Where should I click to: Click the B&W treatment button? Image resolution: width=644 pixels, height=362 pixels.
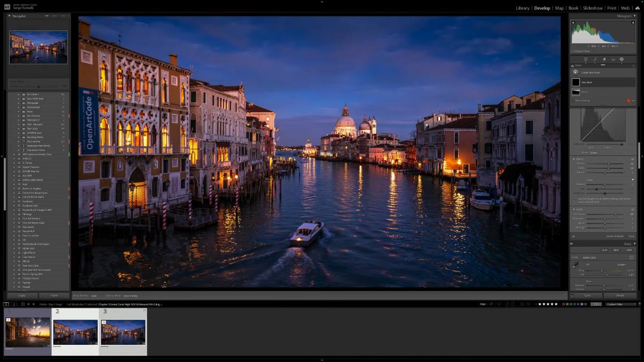pos(616,250)
